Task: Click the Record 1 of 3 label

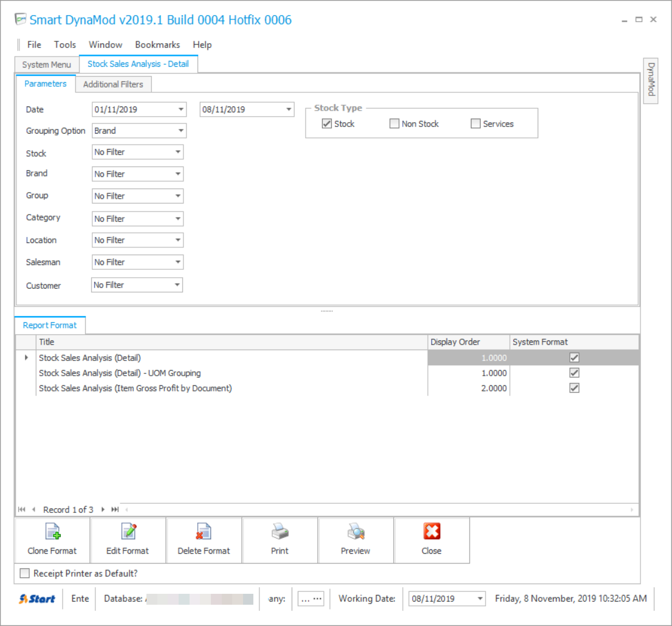Action: (x=68, y=509)
